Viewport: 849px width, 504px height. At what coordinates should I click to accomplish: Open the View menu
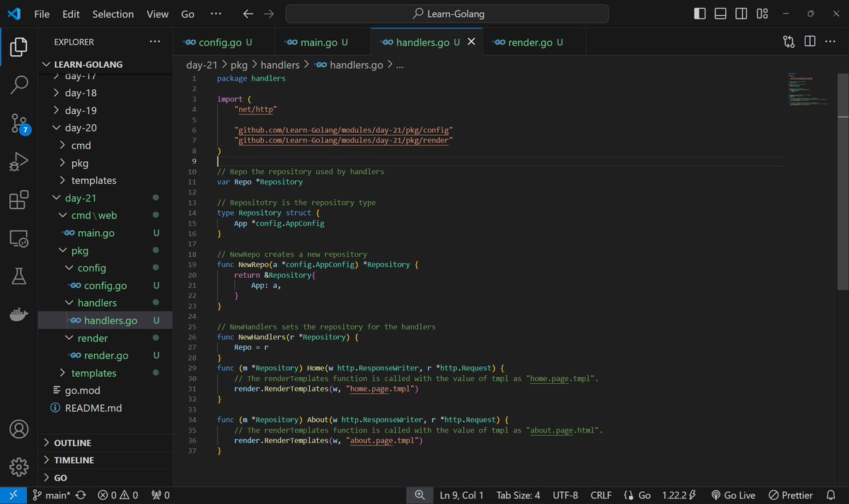[x=157, y=13]
